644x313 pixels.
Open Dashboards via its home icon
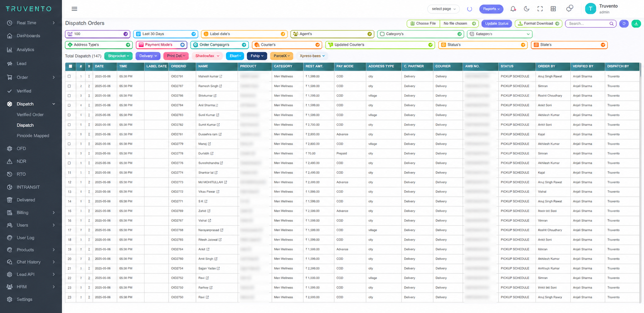pyautogui.click(x=10, y=36)
